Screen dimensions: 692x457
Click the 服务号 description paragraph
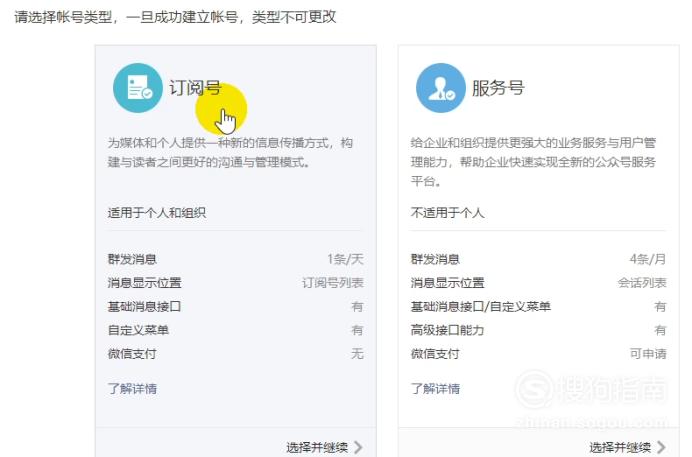[x=533, y=162]
